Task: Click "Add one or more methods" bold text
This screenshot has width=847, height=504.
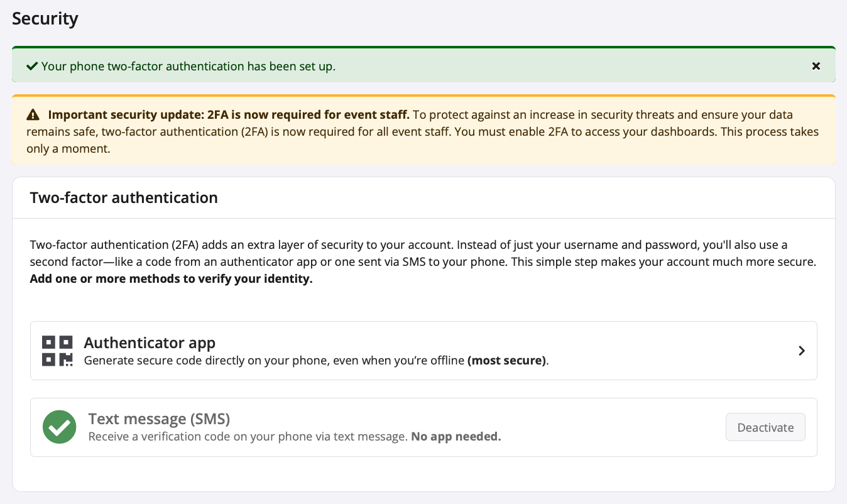Action: pyautogui.click(x=171, y=279)
